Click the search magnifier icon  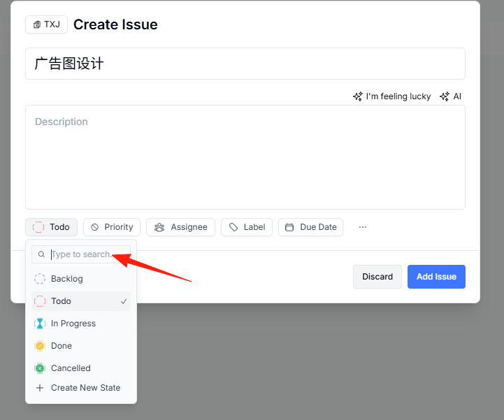41,254
